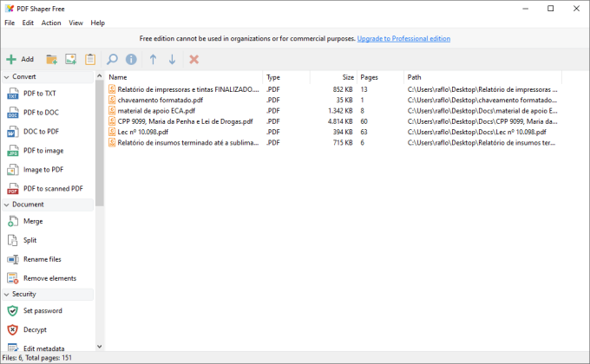Sort files by Type column header

click(x=286, y=77)
